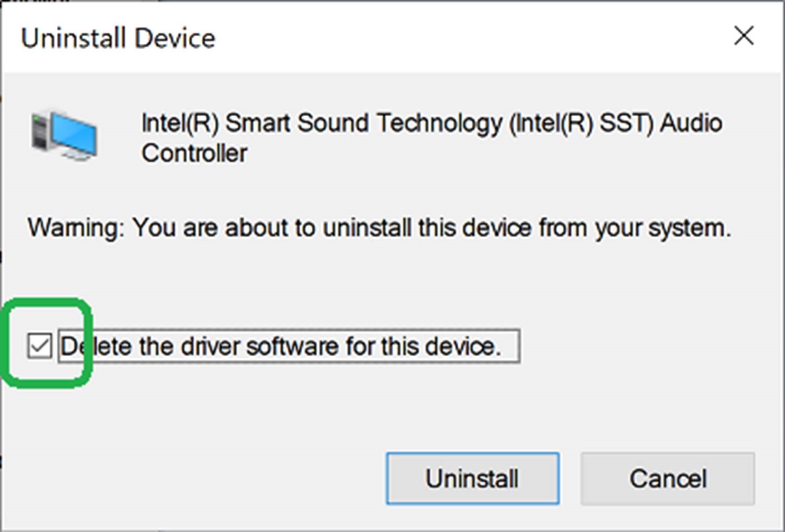Click the '(Intel(R) SST) Audio' text
The height and width of the screenshot is (532, 785).
pyautogui.click(x=616, y=123)
